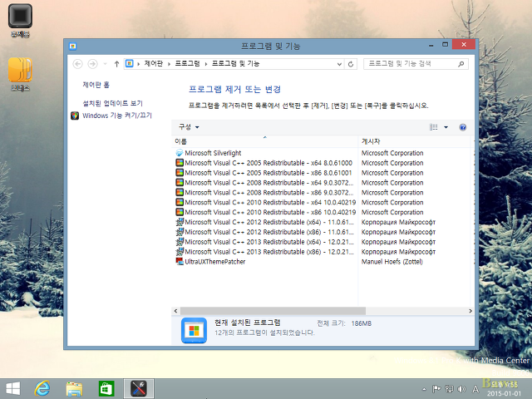Click the network icon in the system tray
This screenshot has width=532, height=399.
(449, 389)
